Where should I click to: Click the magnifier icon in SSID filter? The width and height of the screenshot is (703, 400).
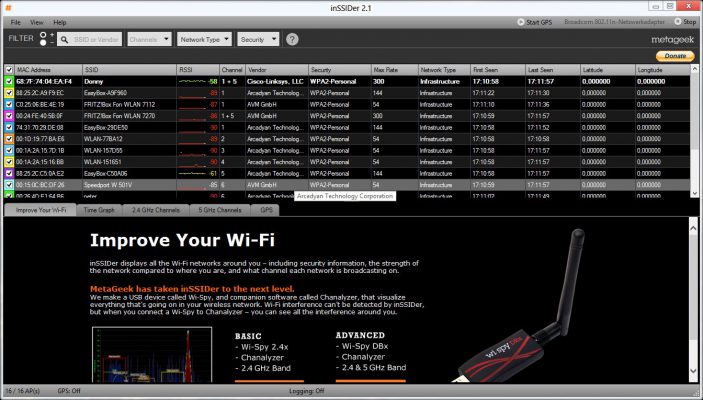point(65,40)
